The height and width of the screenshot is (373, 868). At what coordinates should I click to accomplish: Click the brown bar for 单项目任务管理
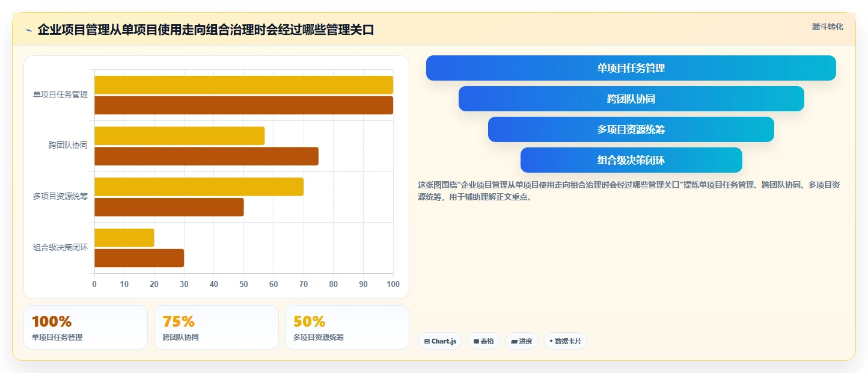tap(243, 105)
